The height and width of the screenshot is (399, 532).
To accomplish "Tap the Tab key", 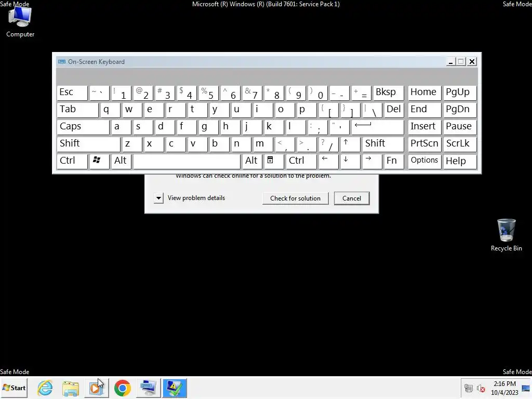I will point(77,110).
